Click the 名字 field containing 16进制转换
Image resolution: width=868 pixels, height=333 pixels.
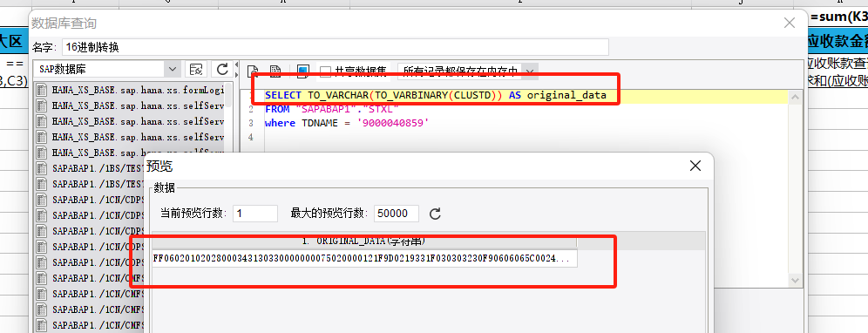[335, 47]
